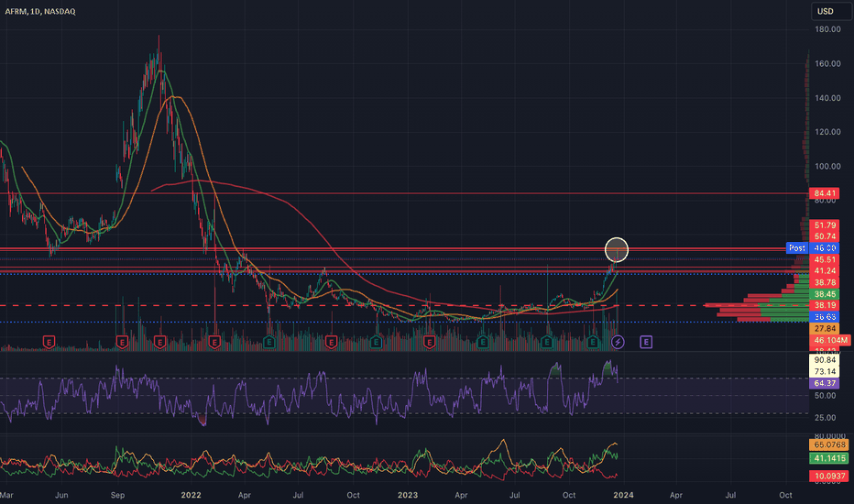This screenshot has height=504, width=854.
Task: Click the leftmost red earnings E marker
Action: coord(49,342)
